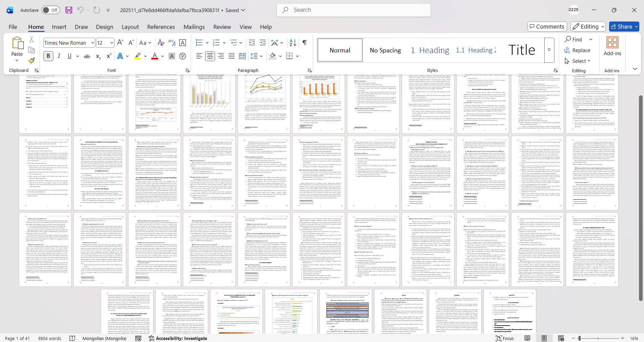Show paragraph marks with pilcrow icon
This screenshot has height=342, width=644.
coord(305,43)
